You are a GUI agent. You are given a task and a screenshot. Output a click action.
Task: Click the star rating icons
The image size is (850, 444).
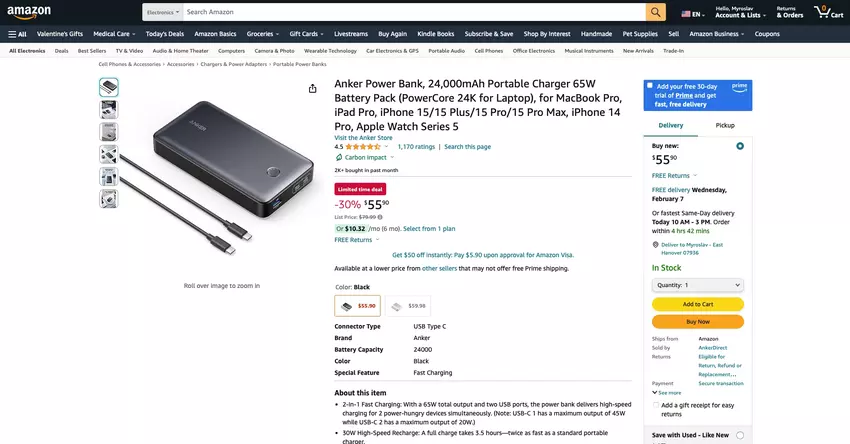[x=363, y=146]
